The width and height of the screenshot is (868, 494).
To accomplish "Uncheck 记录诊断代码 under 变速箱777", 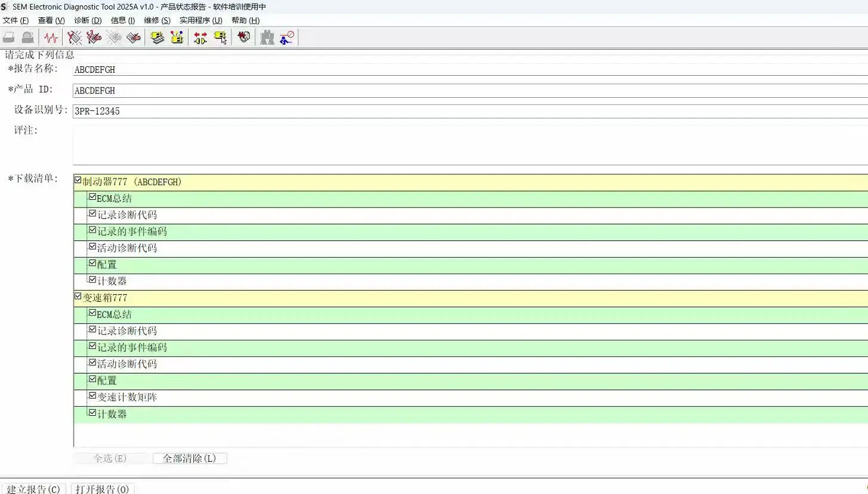I will 92,329.
